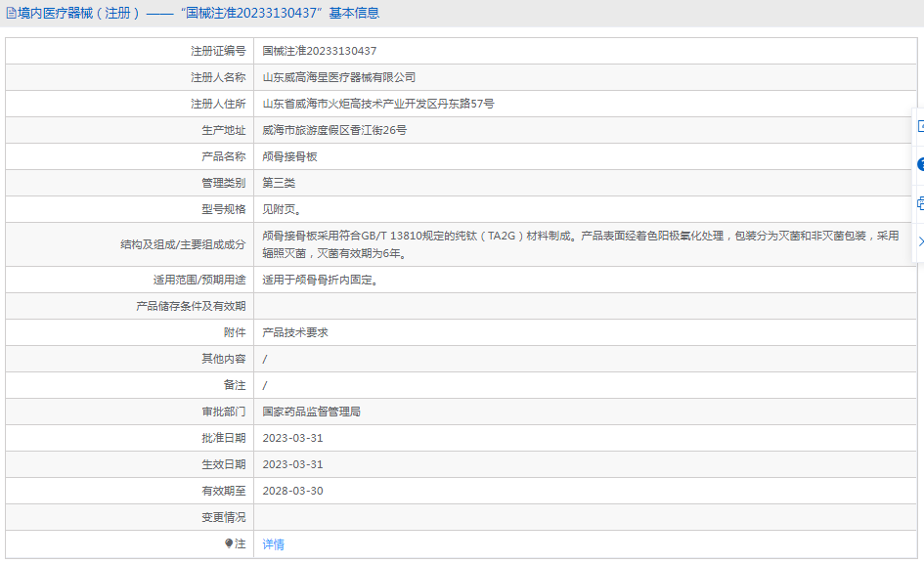Click the 有效期至 label
This screenshot has width=924, height=564.
point(223,491)
